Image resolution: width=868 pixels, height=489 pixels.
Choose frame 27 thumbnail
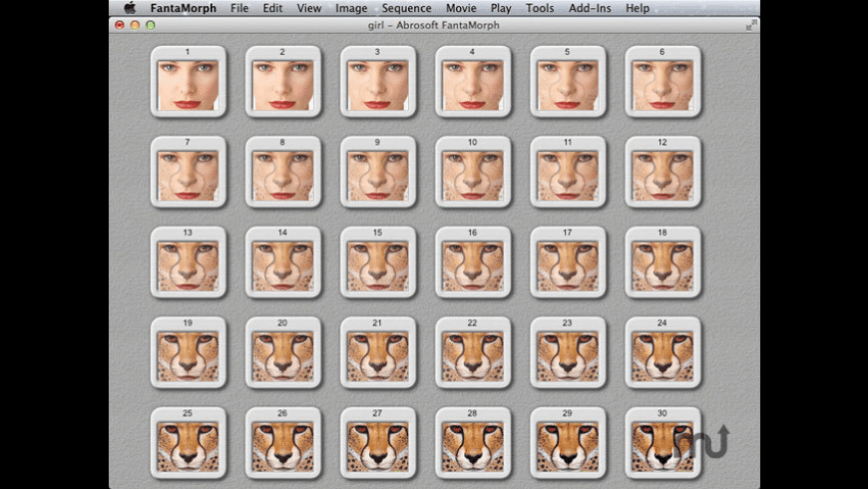coord(377,445)
